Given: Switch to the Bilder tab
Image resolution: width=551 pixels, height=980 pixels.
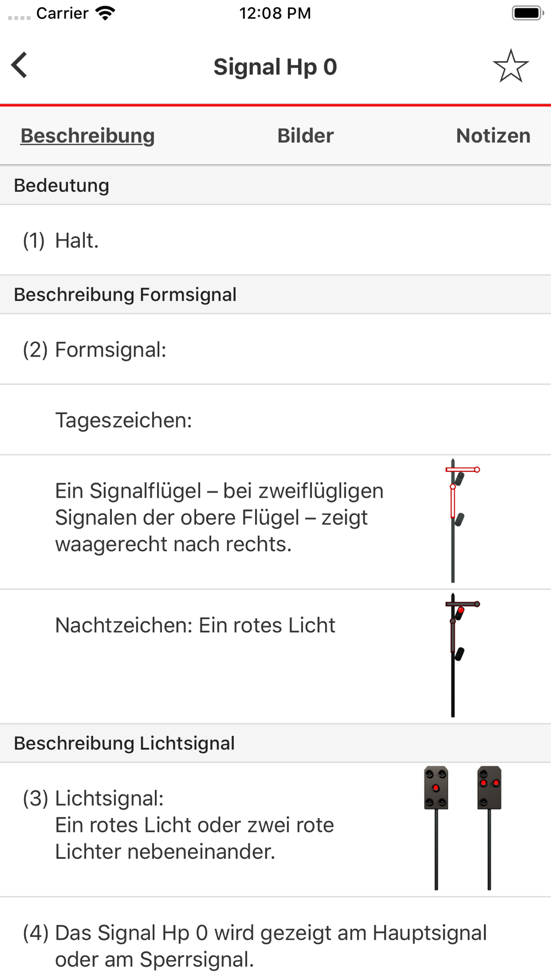Looking at the screenshot, I should tap(305, 136).
